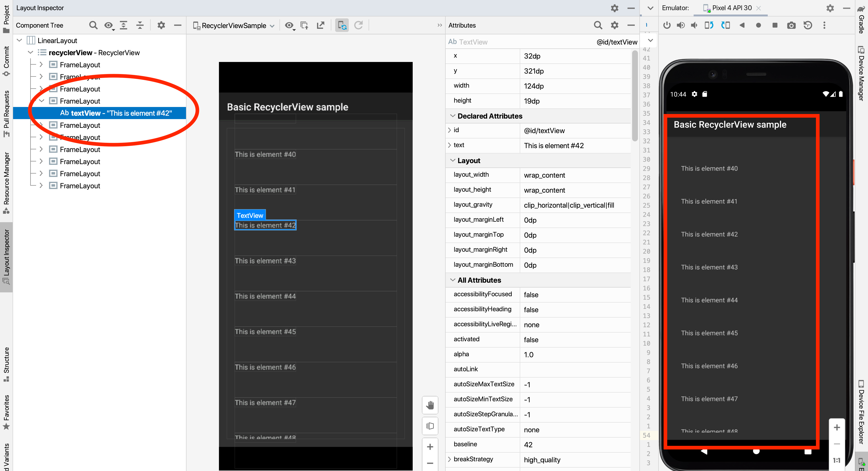Open layout display view options eye
This screenshot has height=471, width=868.
290,26
